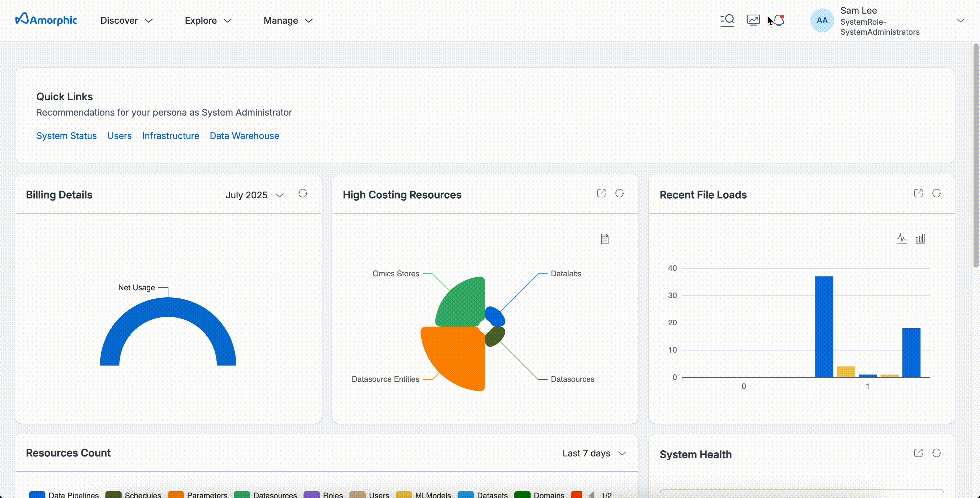Refresh the Billing Details panel

point(302,193)
